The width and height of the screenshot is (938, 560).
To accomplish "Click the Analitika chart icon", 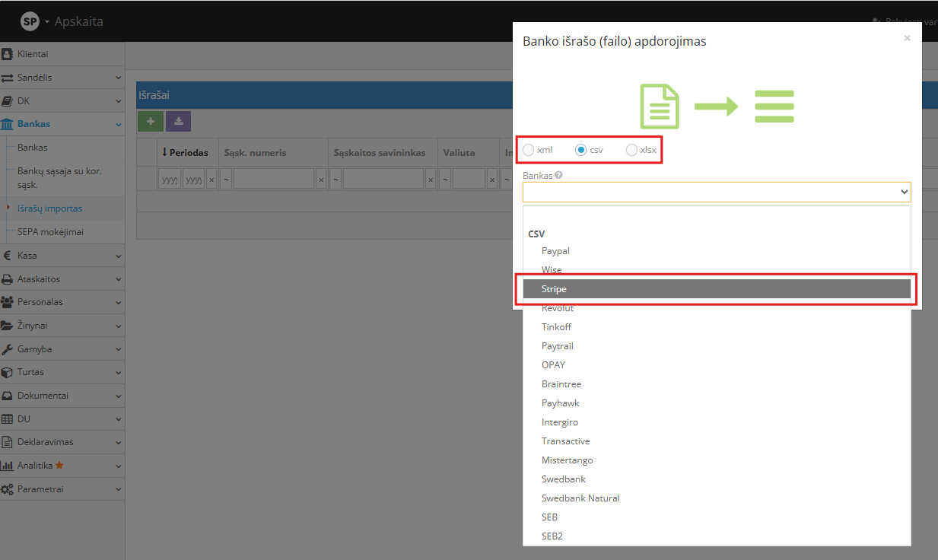I will coord(8,465).
